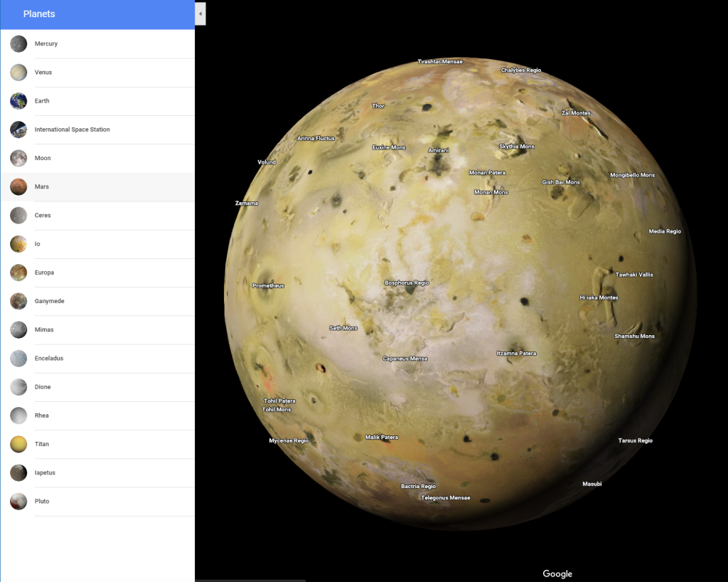Select the Tvashtar Mensae label on Io
Viewport: 728px width, 582px height.
[441, 62]
